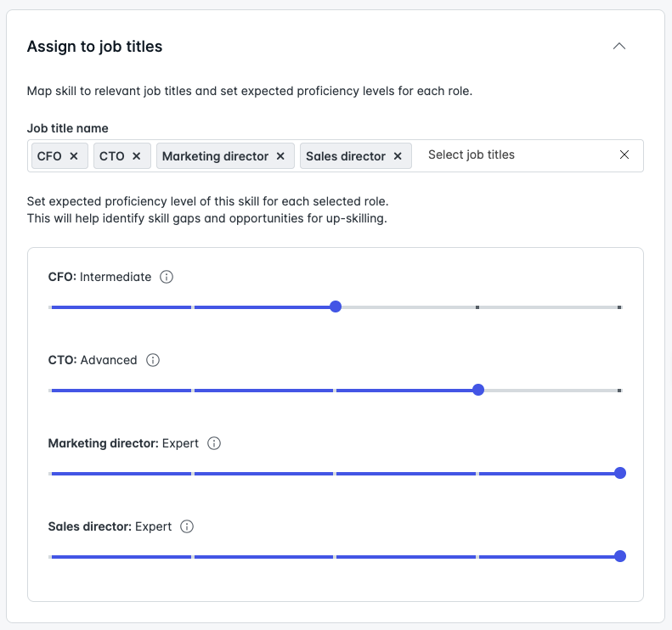
Task: Click the CFO: Intermediate label
Action: click(99, 277)
